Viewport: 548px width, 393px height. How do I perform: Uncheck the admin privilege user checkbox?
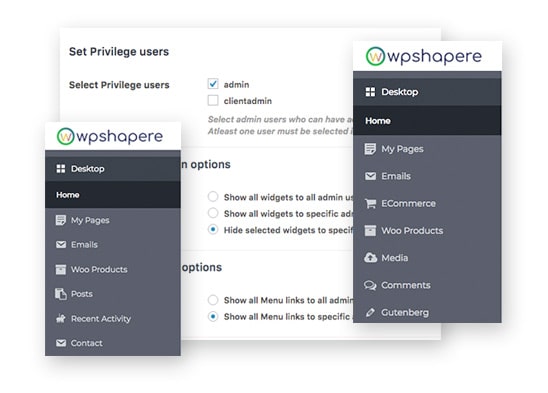pos(213,84)
